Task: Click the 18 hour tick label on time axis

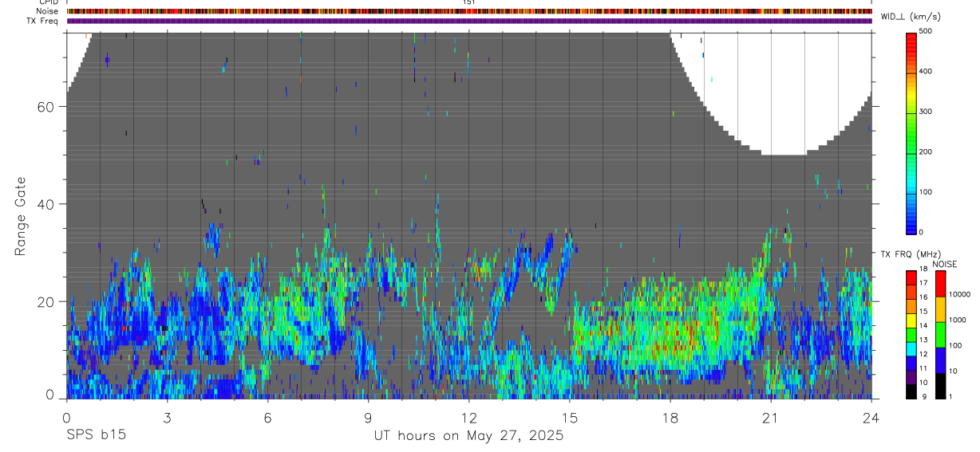Action: coord(670,417)
